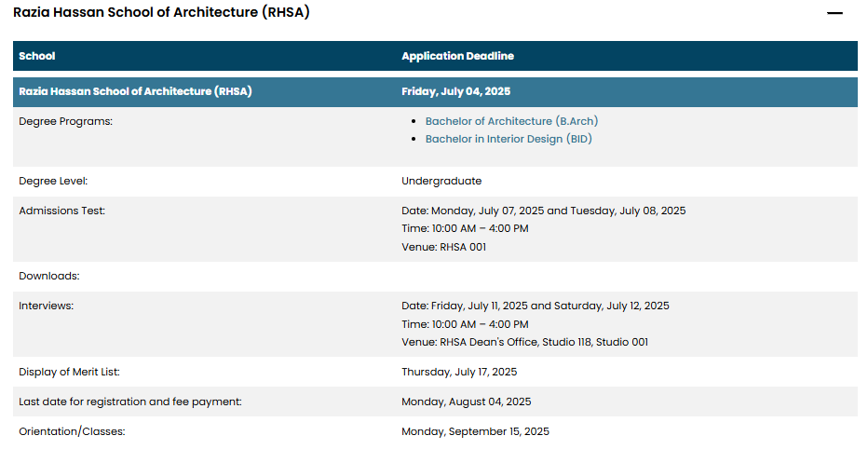Image resolution: width=868 pixels, height=463 pixels.
Task: Select the RHSA Dean's Office venue line
Action: coord(524,342)
